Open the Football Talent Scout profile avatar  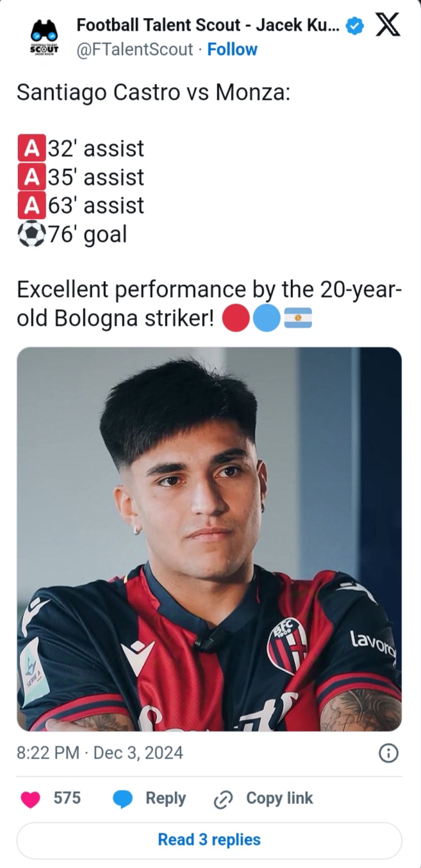click(x=44, y=37)
